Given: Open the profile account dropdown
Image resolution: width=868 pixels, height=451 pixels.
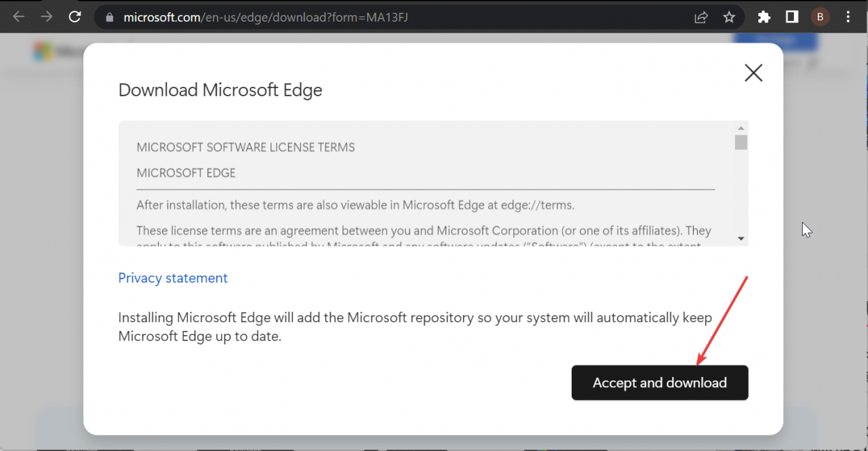Looking at the screenshot, I should (x=820, y=16).
